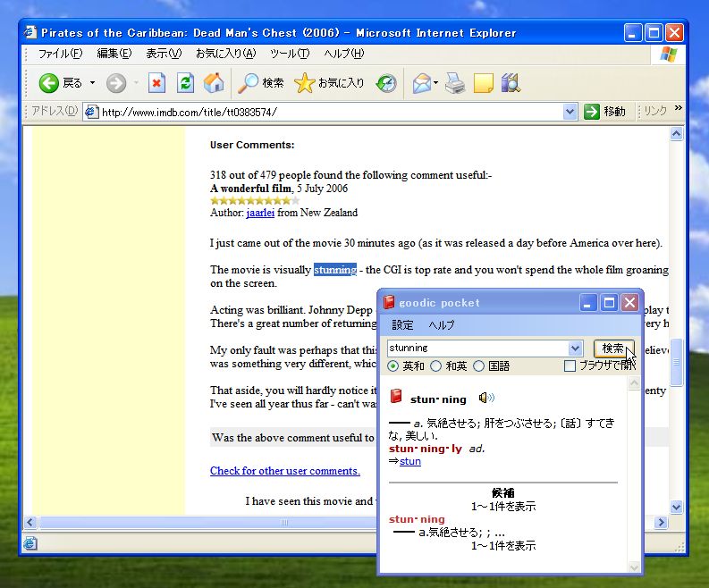The width and height of the screenshot is (709, 588).
Task: Go to the Home page icon
Action: 214,83
